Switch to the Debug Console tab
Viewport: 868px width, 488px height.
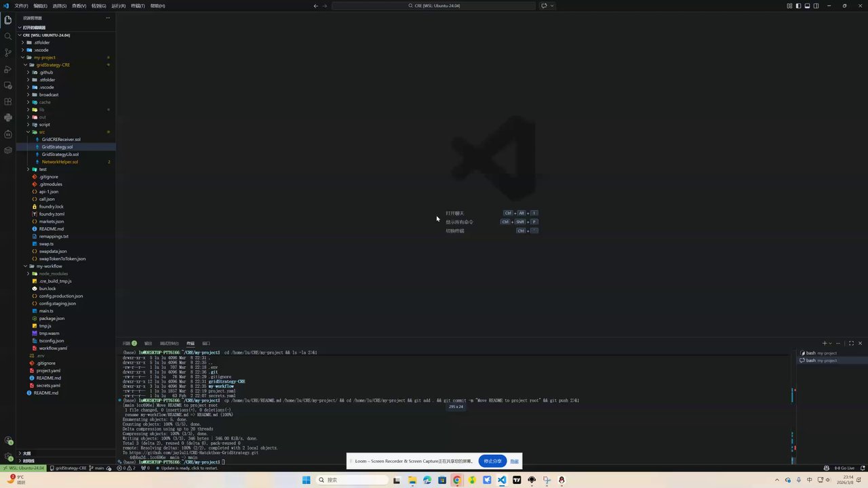pyautogui.click(x=169, y=343)
